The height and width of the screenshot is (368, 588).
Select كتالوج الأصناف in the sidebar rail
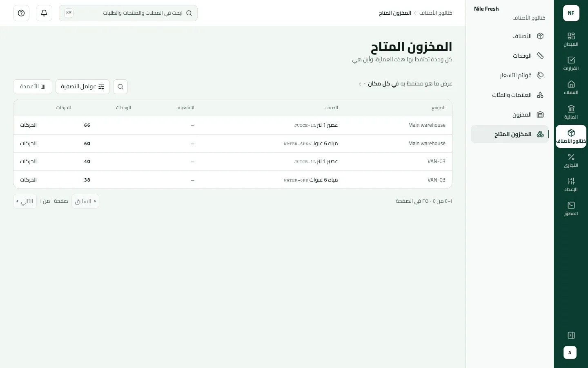pos(571,136)
